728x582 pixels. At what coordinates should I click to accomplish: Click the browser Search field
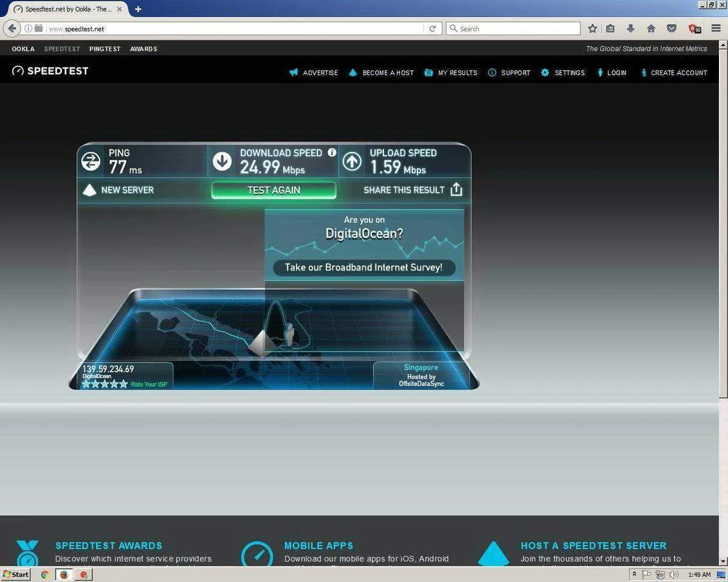(514, 28)
